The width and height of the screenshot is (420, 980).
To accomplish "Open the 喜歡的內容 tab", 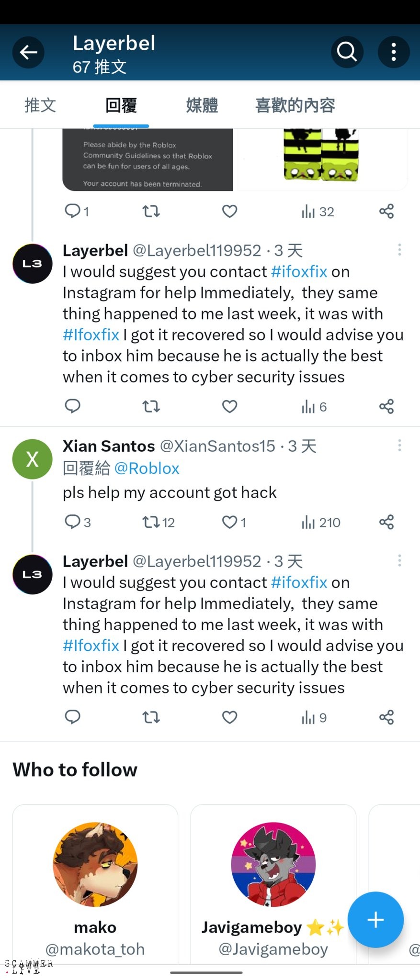I will (295, 105).
